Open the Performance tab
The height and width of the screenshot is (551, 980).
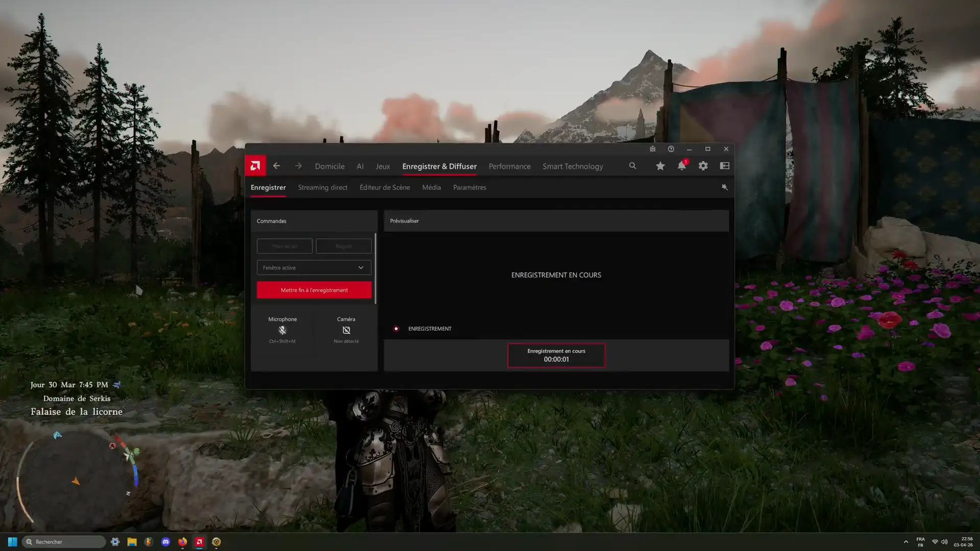point(509,166)
